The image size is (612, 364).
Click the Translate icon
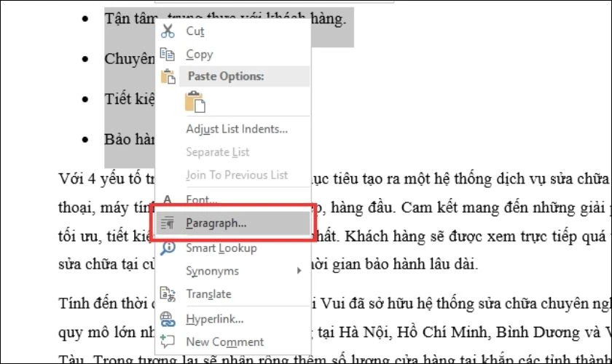(168, 294)
